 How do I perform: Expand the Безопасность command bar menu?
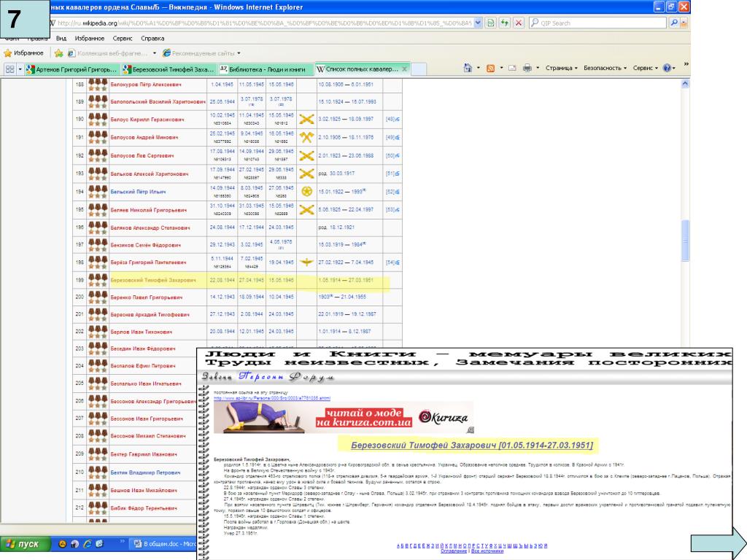[605, 68]
